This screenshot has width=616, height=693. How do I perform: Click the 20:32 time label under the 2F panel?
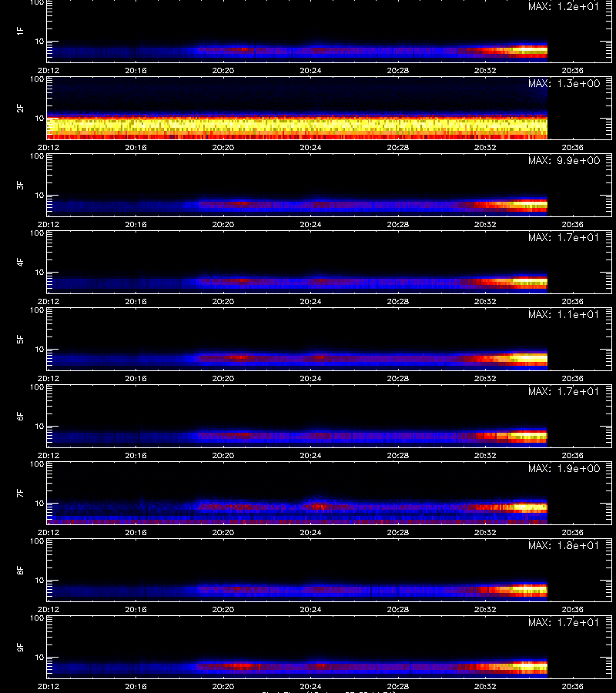485,147
